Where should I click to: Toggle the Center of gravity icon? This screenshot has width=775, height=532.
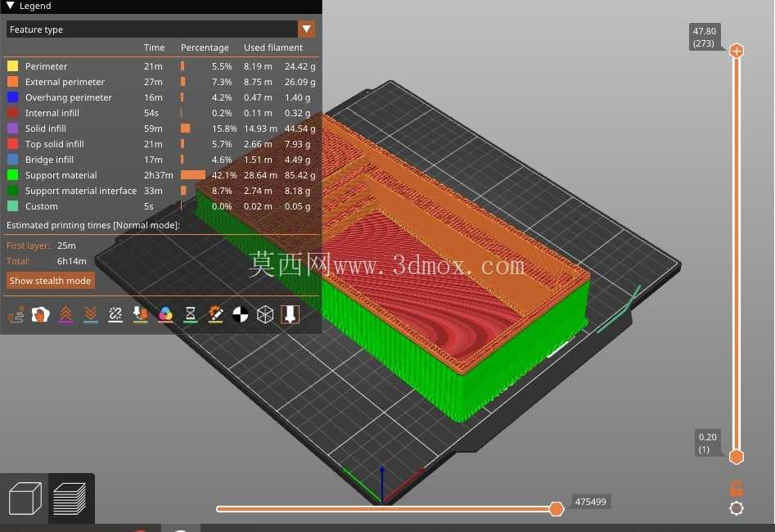pos(241,314)
